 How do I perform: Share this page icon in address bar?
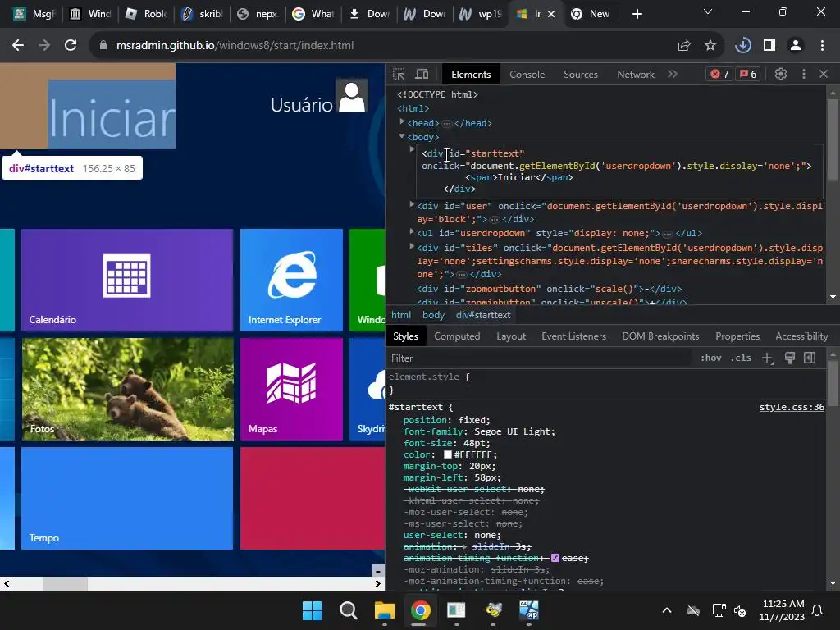(684, 46)
